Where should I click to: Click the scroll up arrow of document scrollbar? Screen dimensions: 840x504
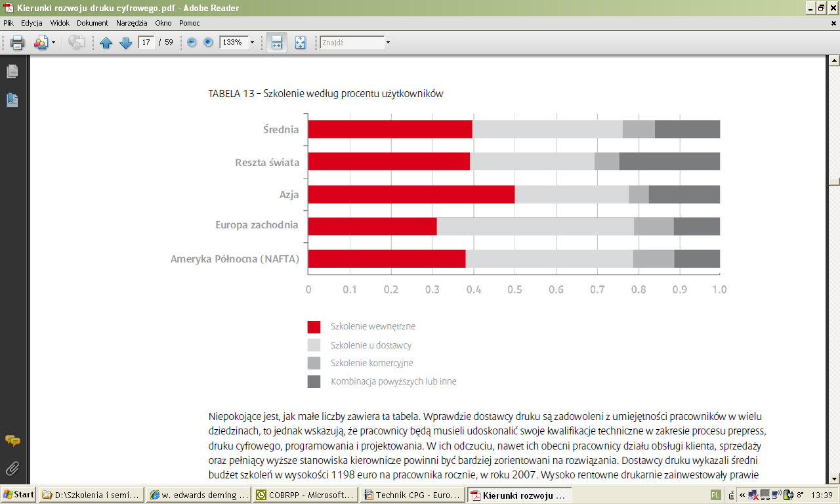834,60
